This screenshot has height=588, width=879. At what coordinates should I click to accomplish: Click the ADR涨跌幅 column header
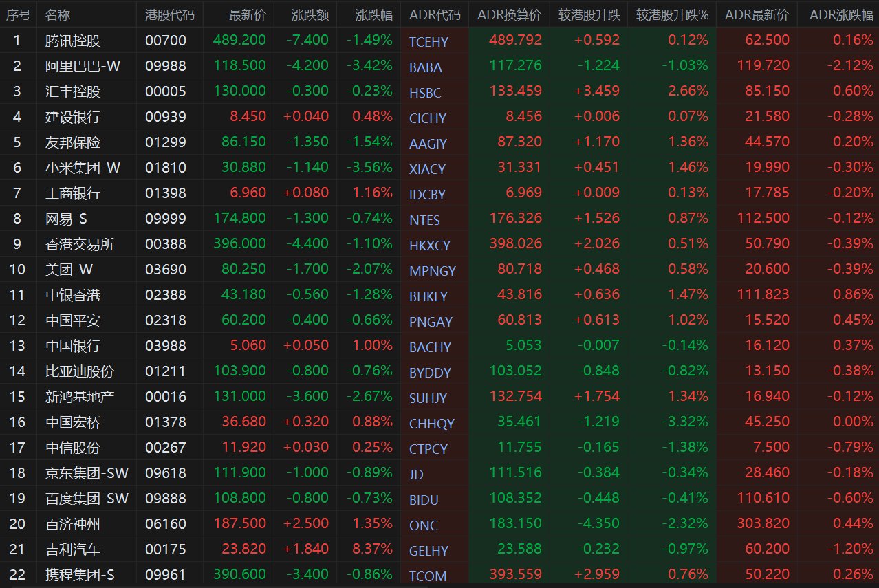coord(842,14)
